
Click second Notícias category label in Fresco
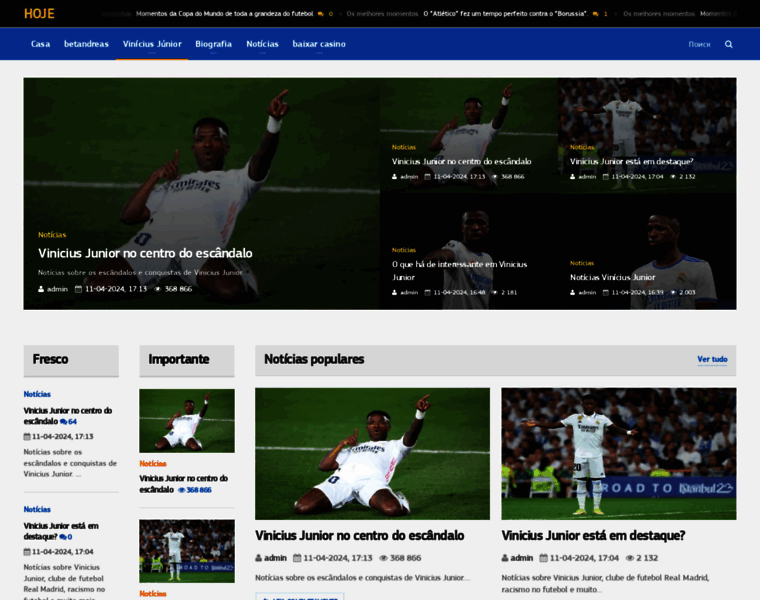tap(37, 509)
